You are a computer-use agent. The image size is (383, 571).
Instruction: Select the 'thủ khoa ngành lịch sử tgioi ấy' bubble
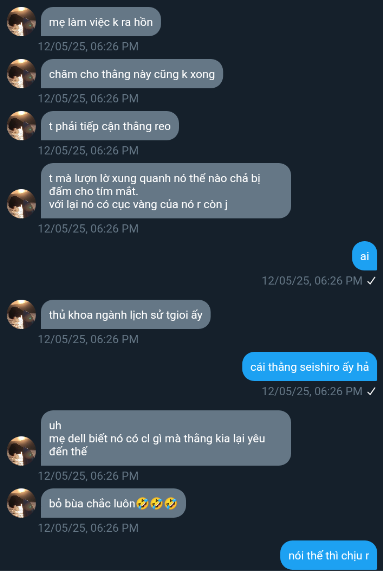126,315
